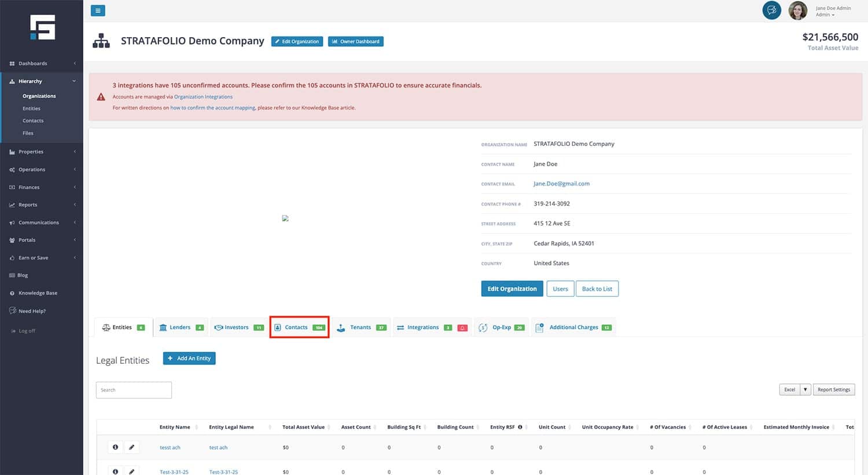This screenshot has height=475, width=868.
Task: Expand the Dashboards sidebar menu
Action: (41, 64)
